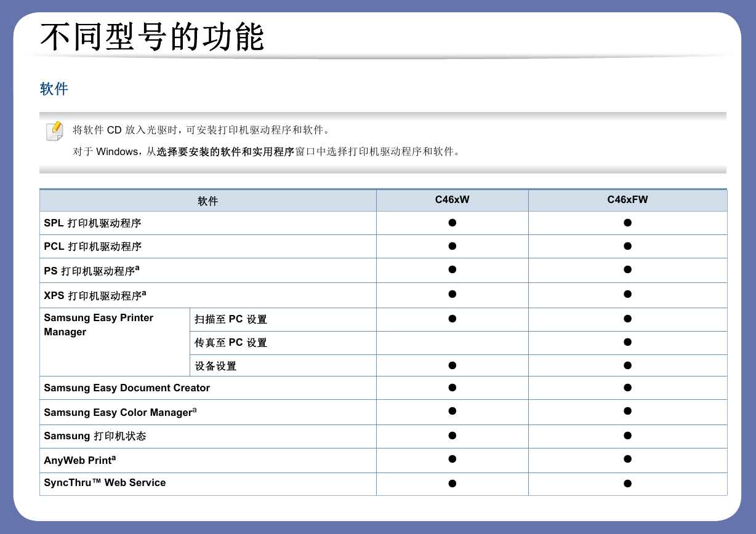Select the SPL 打印机驱动程序 row label
This screenshot has width=756, height=534.
(93, 223)
